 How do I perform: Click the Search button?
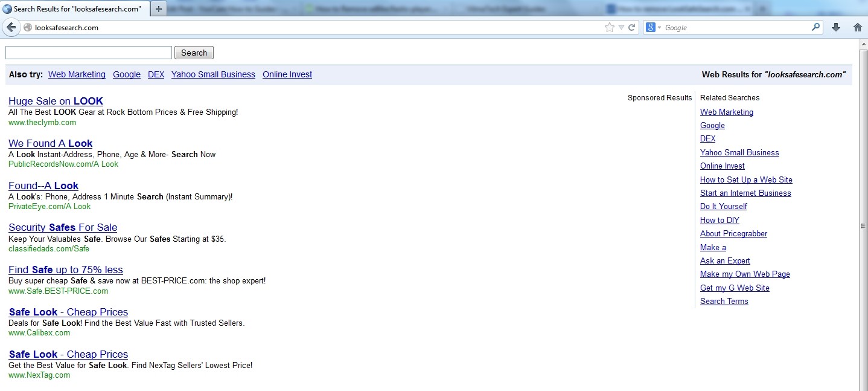click(x=194, y=53)
